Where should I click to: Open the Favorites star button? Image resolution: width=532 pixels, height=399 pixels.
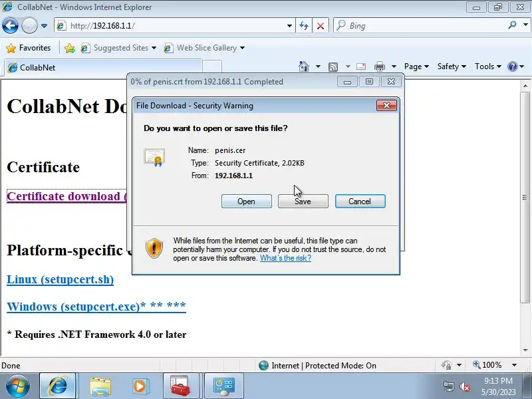(x=28, y=48)
